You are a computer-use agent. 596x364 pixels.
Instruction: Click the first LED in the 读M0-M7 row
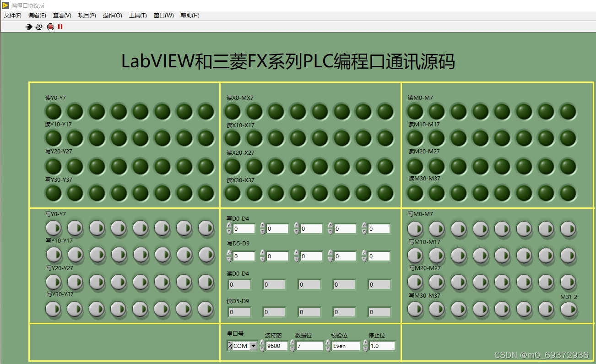coord(415,111)
